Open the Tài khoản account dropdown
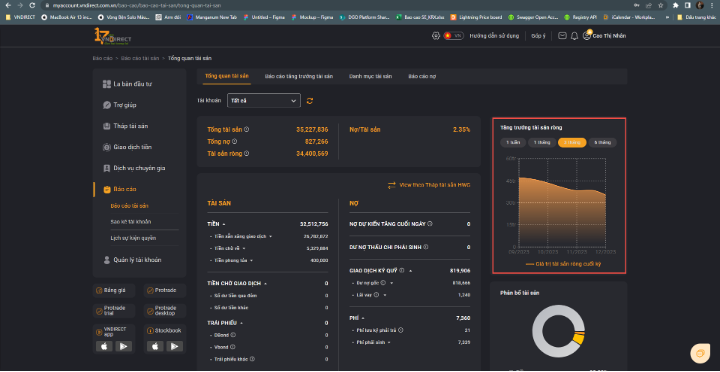The width and height of the screenshot is (720, 372). pos(264,101)
